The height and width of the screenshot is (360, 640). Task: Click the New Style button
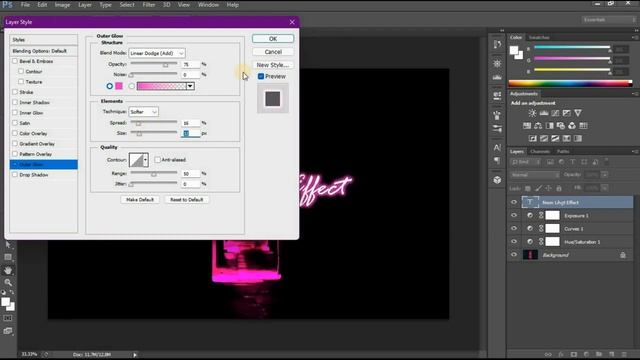[273, 65]
